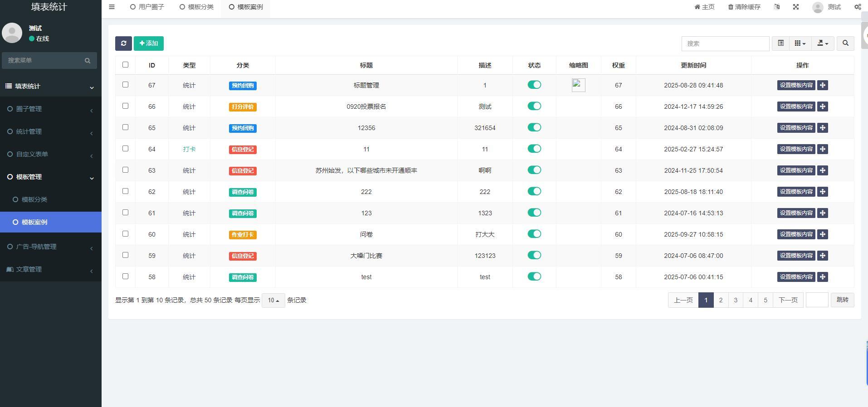Viewport: 868px width, 407px height.
Task: Click the search icon in sidebar menu box
Action: 87,60
